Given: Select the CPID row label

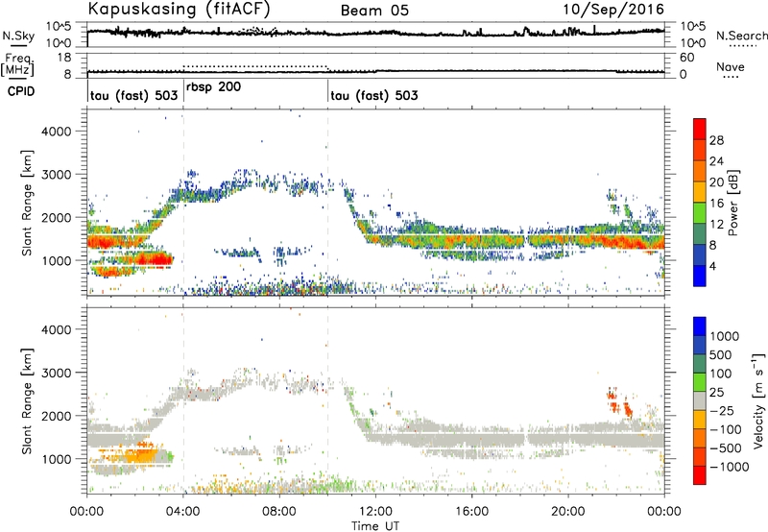Looking at the screenshot, I should click(21, 91).
